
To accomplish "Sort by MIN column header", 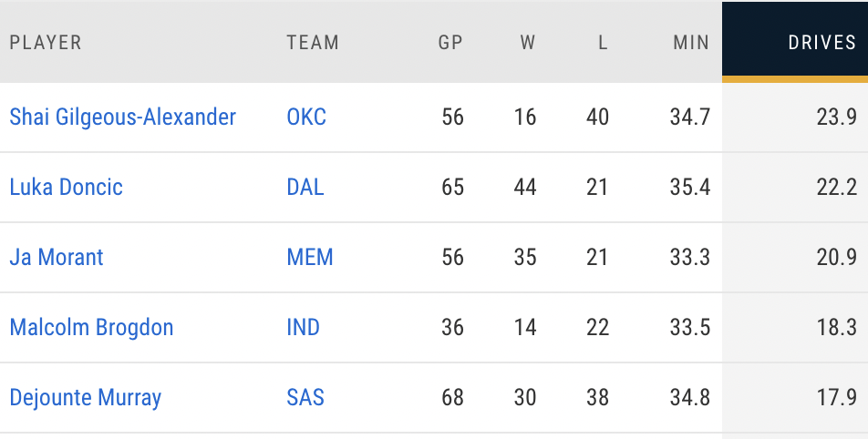I will point(690,43).
